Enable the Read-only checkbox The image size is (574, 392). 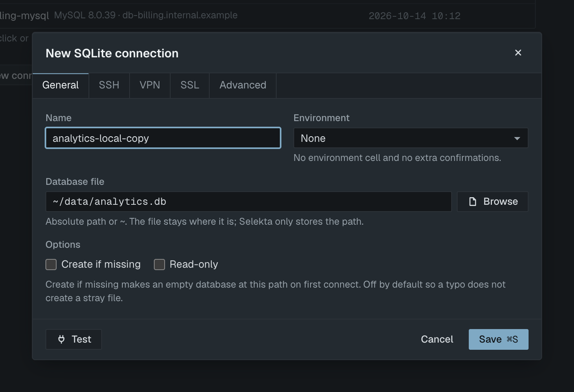(159, 265)
